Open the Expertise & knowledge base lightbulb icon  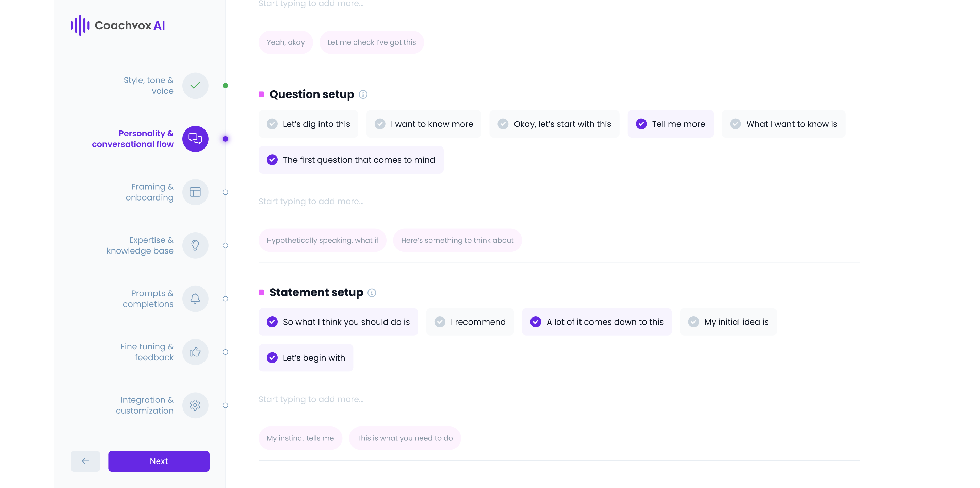195,245
